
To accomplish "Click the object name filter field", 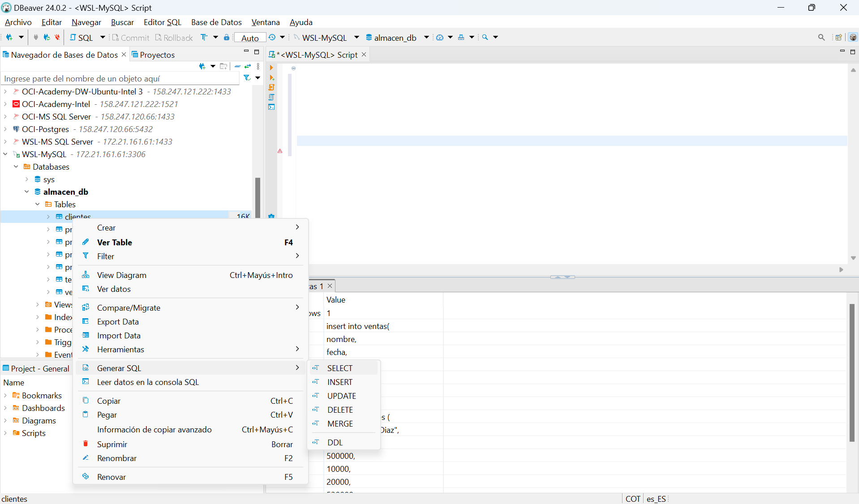I will tap(121, 79).
